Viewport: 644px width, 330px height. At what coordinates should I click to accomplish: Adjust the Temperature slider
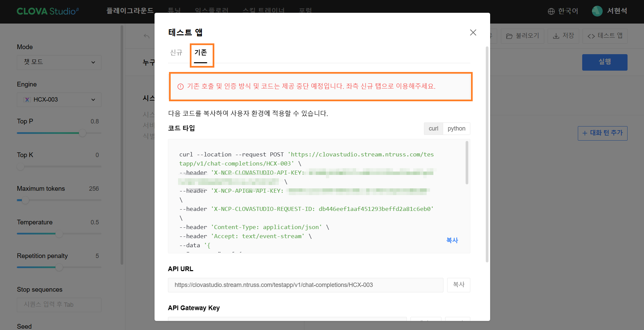point(59,234)
